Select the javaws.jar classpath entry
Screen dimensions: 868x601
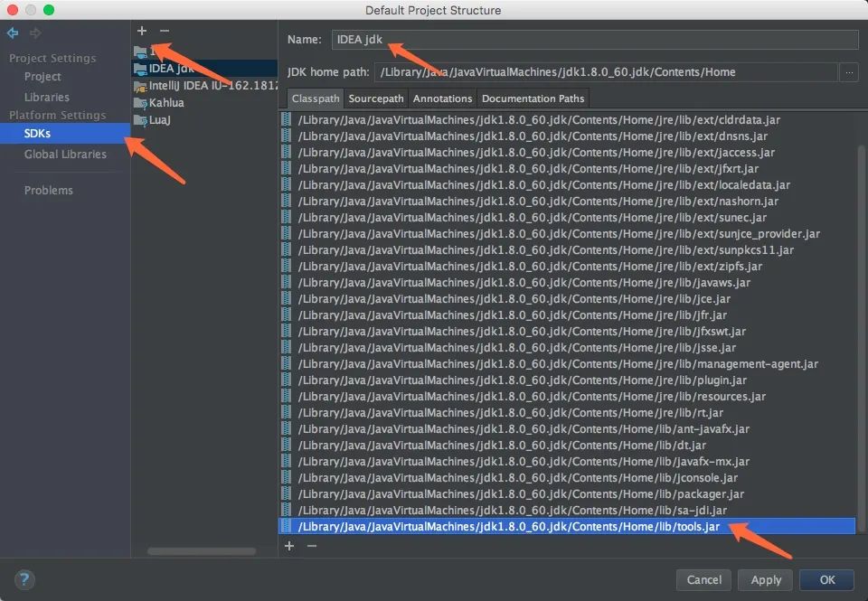567,282
